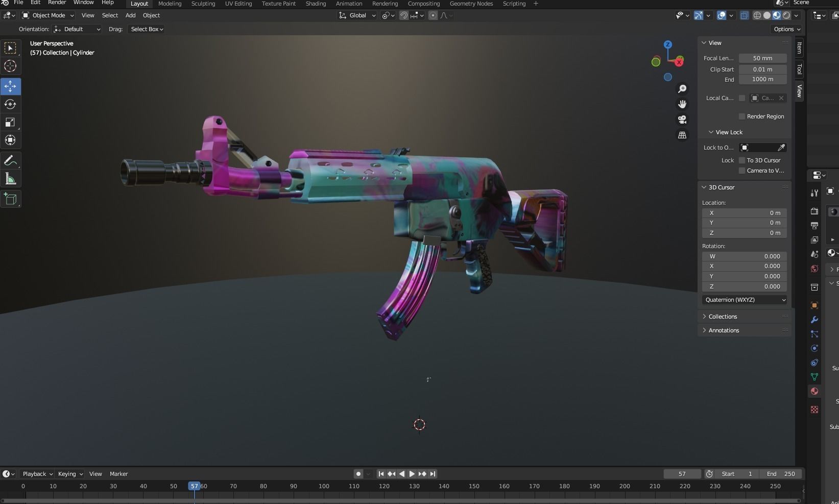
Task: Toggle proportional editing in header
Action: coord(433,15)
